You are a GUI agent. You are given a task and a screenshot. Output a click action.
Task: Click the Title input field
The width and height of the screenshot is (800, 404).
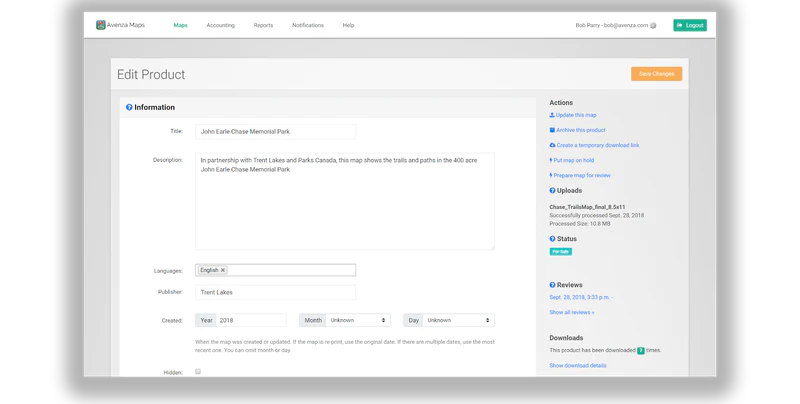click(x=275, y=131)
